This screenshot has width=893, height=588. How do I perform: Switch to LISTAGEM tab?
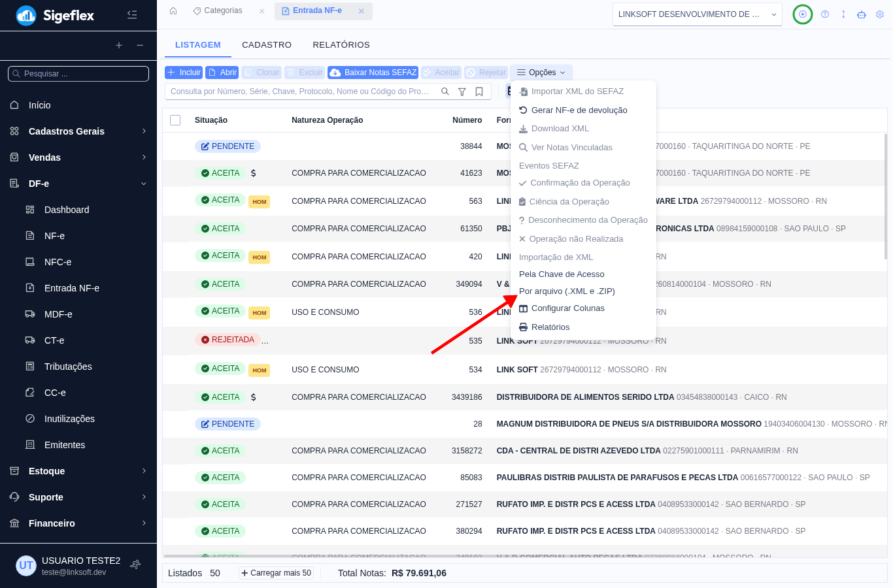[x=198, y=45]
